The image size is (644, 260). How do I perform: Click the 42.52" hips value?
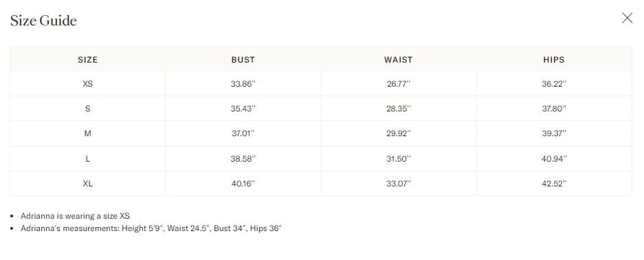point(554,183)
